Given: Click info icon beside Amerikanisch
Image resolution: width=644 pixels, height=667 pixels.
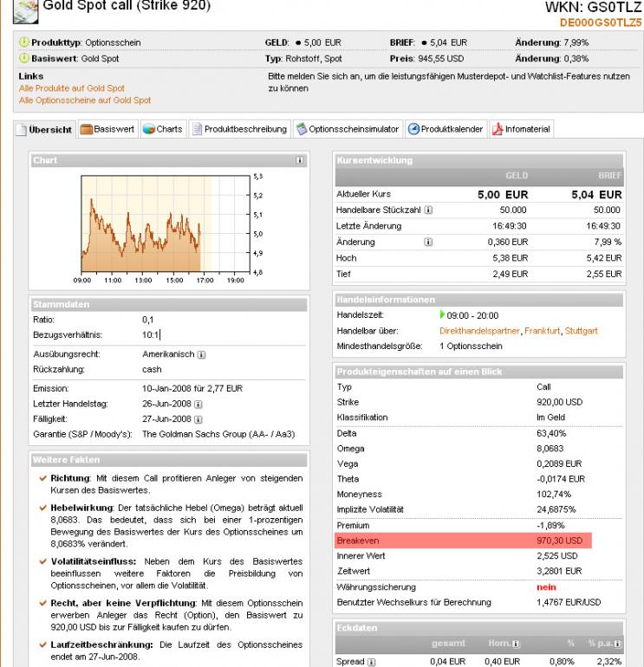Looking at the screenshot, I should 202,354.
